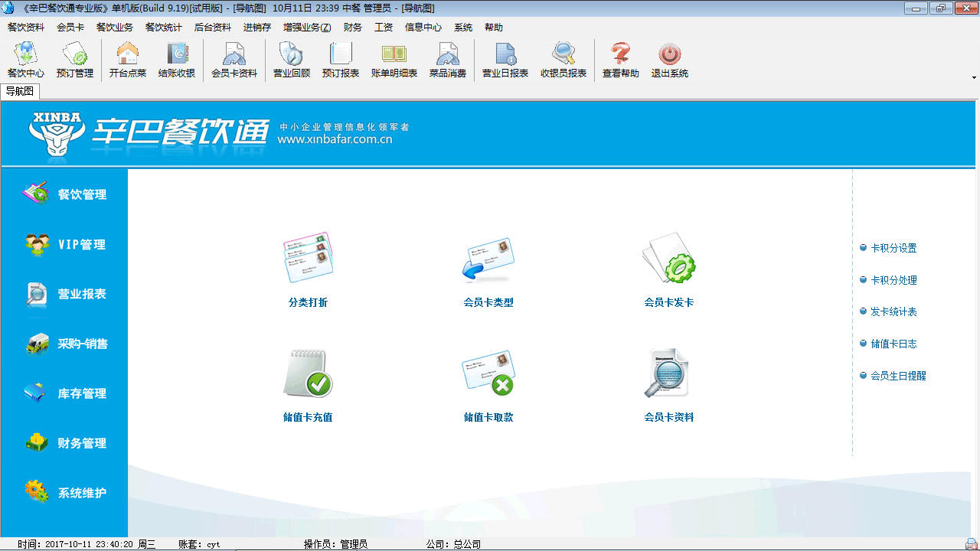
Task: Open 会员卡资料 toolbar icon
Action: click(234, 60)
